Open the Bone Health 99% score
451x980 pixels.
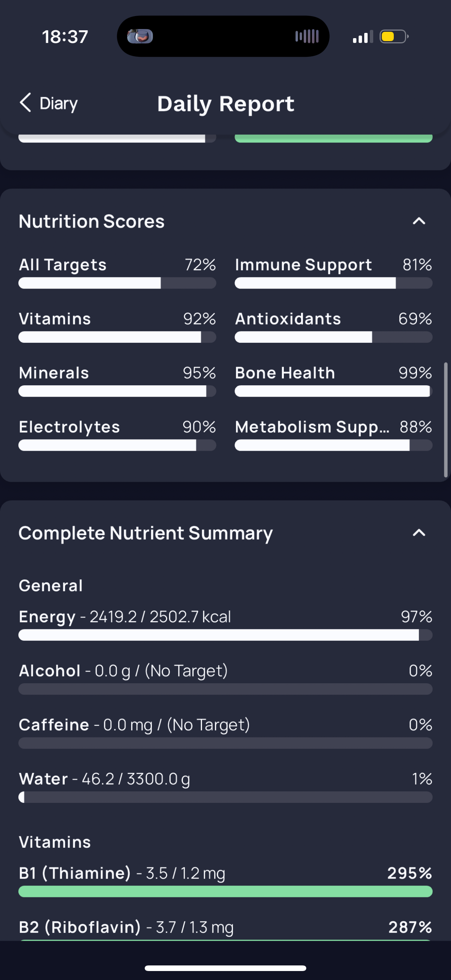tap(334, 380)
